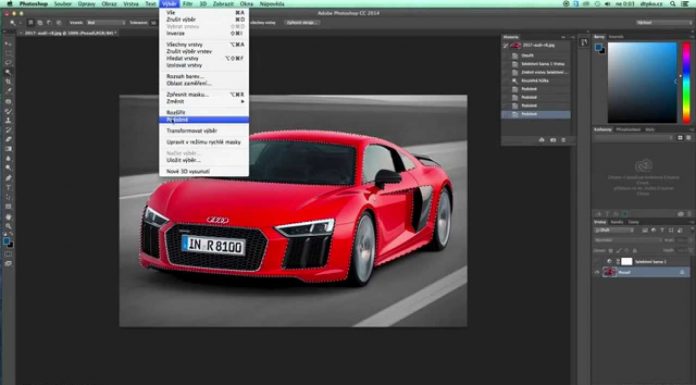This screenshot has width=696, height=385.
Task: Open macOS Spotlight search icon
Action: point(673,4)
